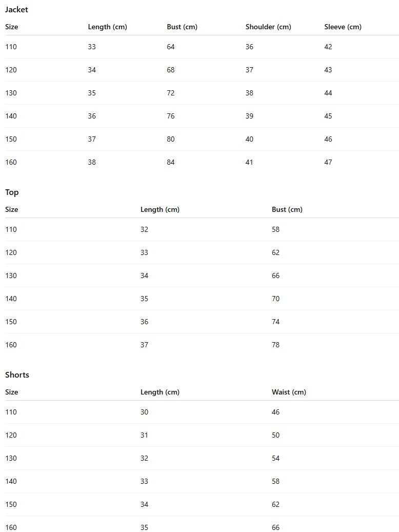Select Top length value 32

coord(144,230)
